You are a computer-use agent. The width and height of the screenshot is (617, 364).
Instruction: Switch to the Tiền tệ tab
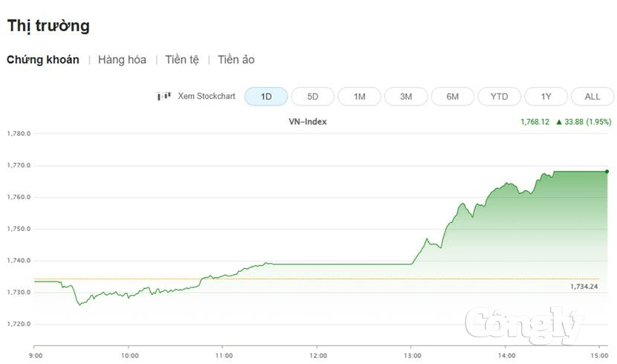pyautogui.click(x=182, y=59)
